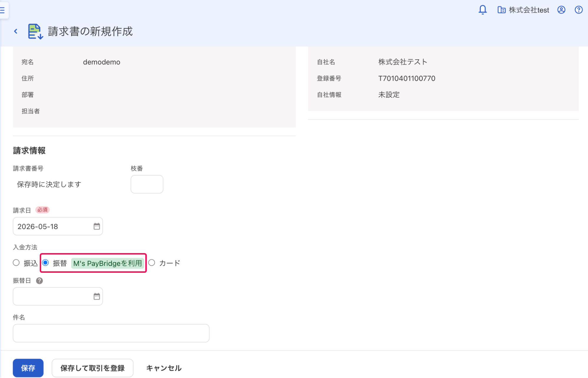
Task: Click the 宛名 label
Action: click(x=27, y=62)
